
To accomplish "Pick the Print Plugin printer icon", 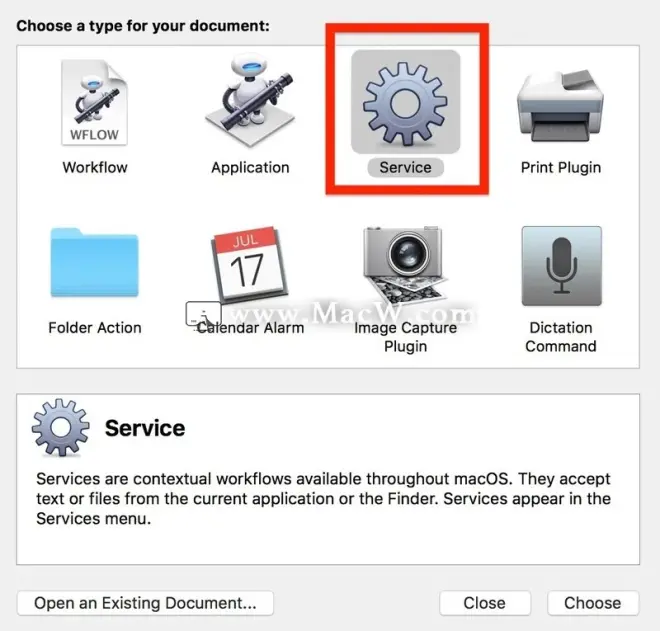I will click(560, 106).
